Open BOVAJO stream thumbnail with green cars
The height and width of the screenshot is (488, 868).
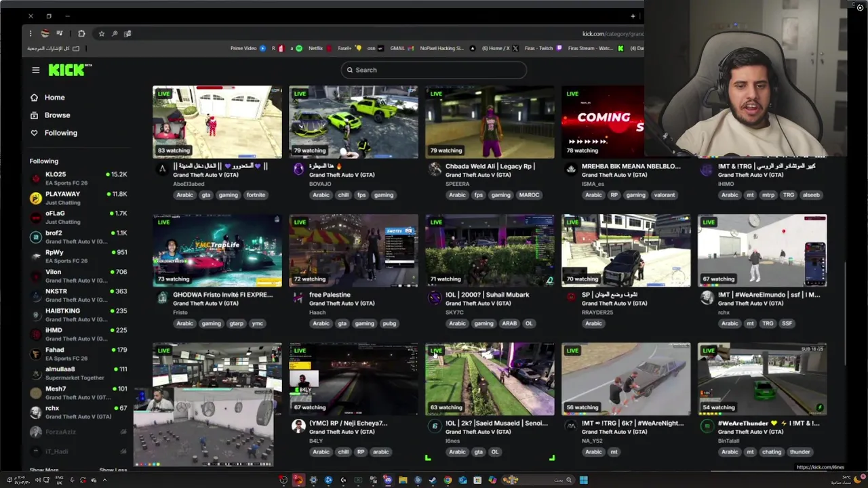tap(353, 122)
